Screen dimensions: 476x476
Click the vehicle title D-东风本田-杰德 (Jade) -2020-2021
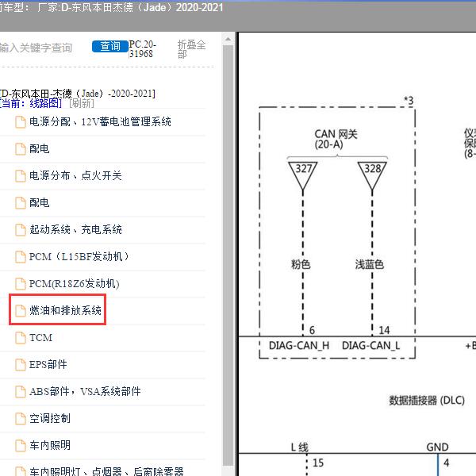(78, 93)
